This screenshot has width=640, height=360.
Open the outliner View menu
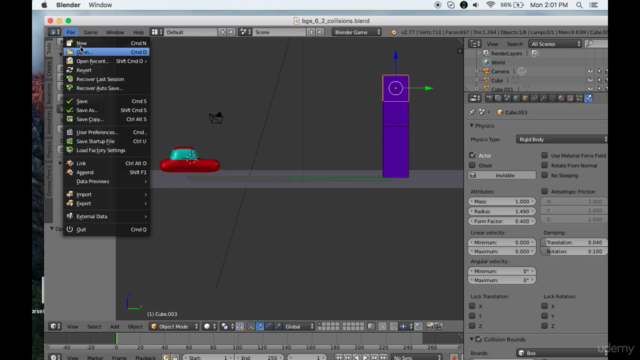pos(492,44)
